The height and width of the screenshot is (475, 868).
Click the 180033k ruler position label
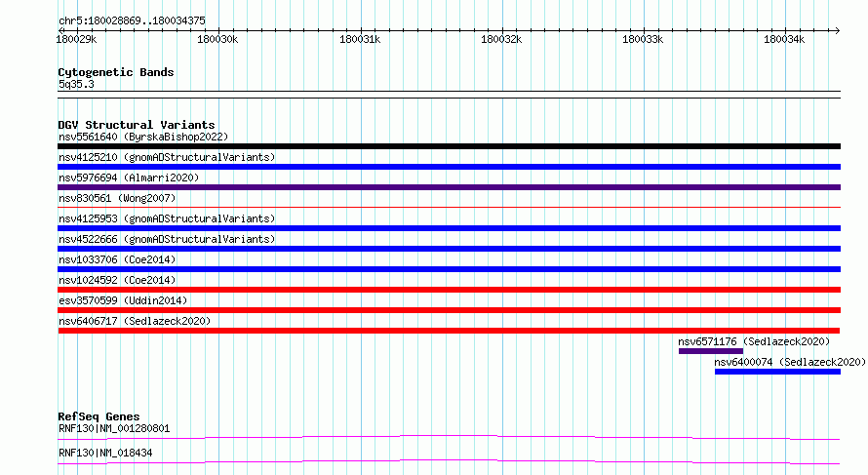pyautogui.click(x=643, y=39)
